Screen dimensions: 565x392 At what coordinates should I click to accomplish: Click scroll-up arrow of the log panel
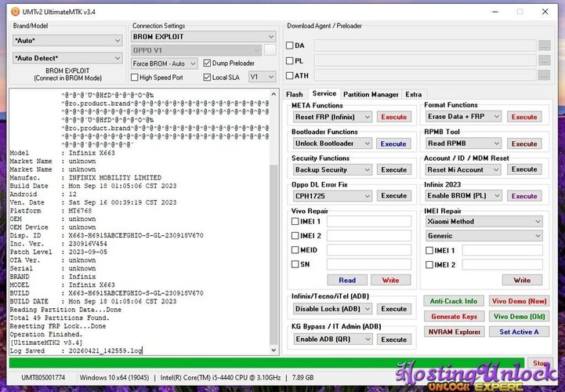point(273,95)
